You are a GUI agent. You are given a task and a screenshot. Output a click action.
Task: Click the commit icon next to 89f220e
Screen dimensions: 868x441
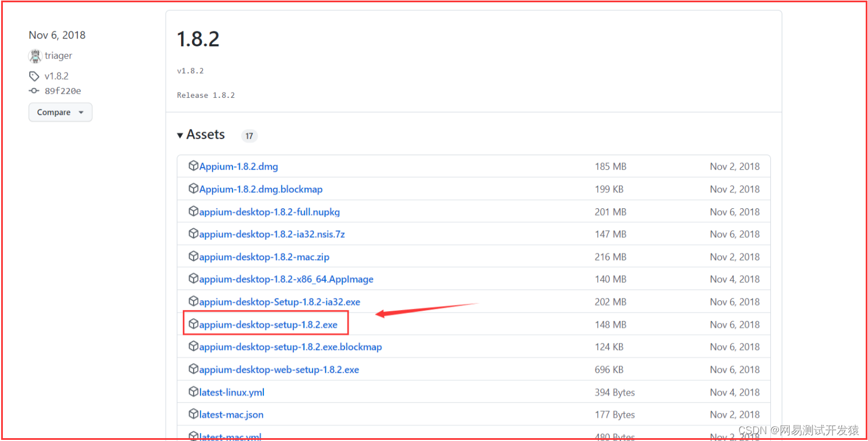coord(34,90)
